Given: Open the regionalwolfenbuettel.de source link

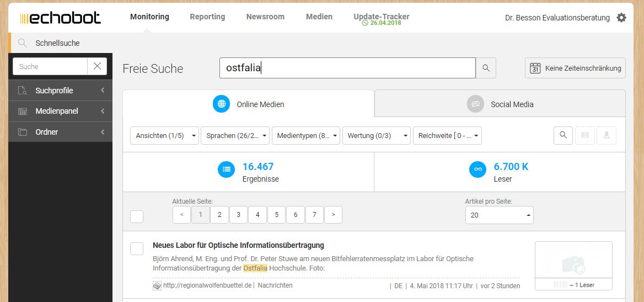Looking at the screenshot, I should (207, 285).
